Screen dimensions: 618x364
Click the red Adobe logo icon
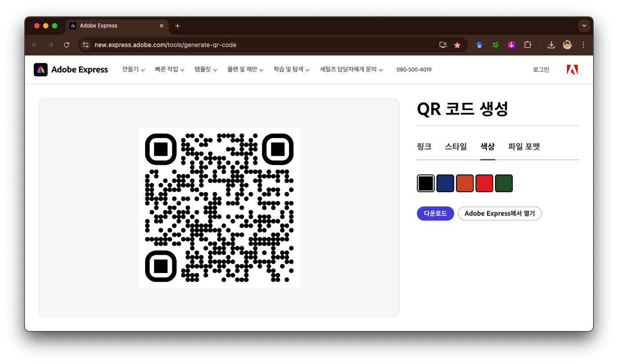click(572, 70)
